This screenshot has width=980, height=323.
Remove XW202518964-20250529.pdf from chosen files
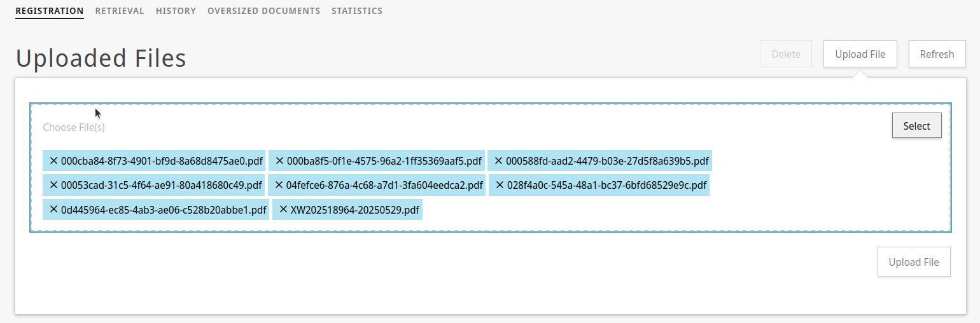pos(283,210)
